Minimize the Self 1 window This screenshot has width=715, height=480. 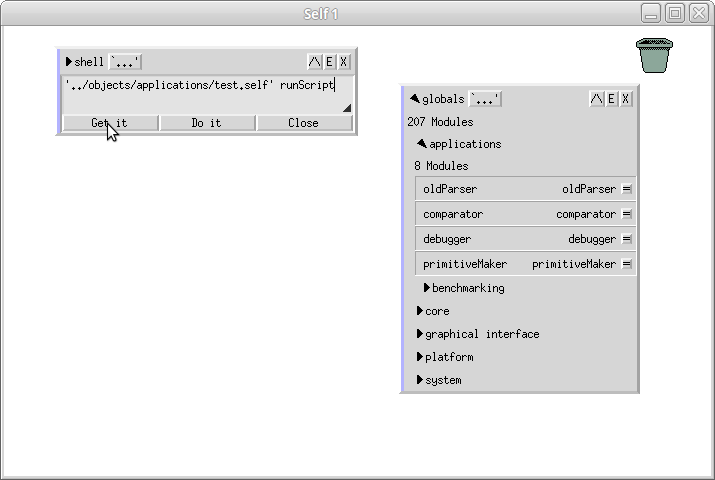pyautogui.click(x=651, y=13)
